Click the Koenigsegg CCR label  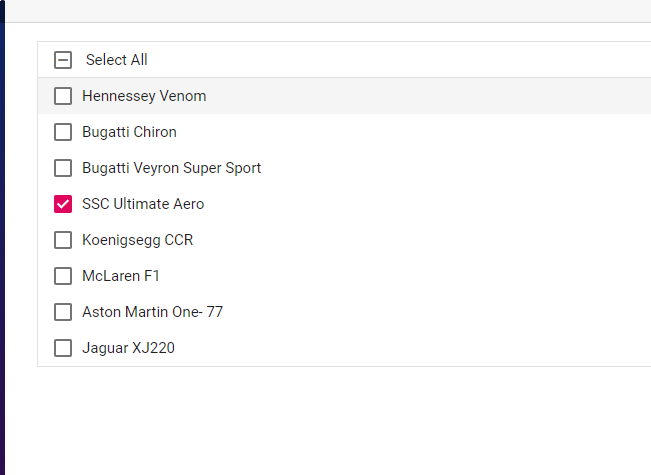click(x=137, y=240)
